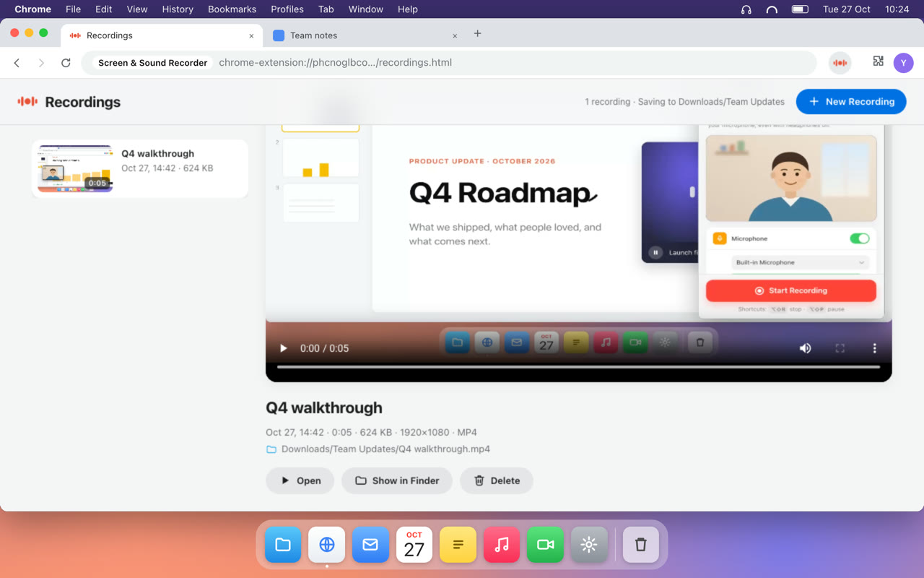
Task: Click the address bar URL
Action: tap(335, 63)
